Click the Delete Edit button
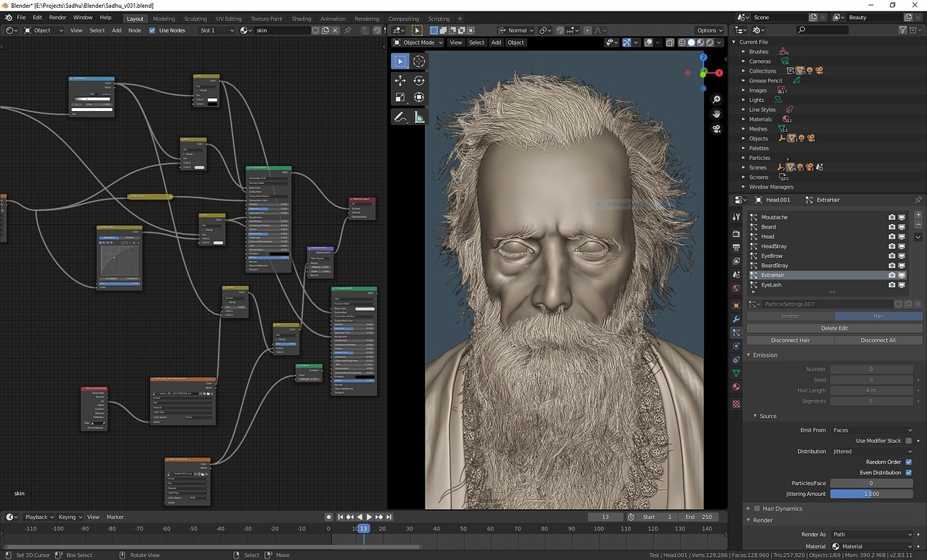 [834, 328]
